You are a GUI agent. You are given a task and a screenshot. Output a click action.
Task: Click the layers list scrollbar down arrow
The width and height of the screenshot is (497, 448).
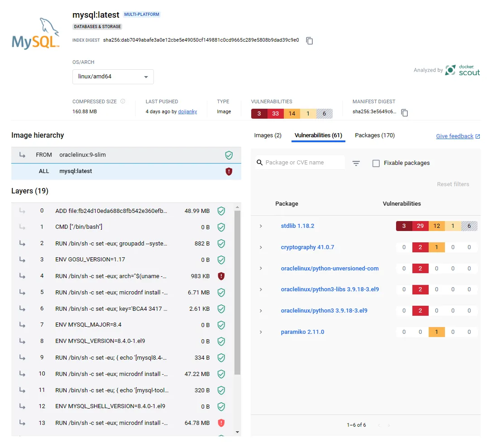237,432
